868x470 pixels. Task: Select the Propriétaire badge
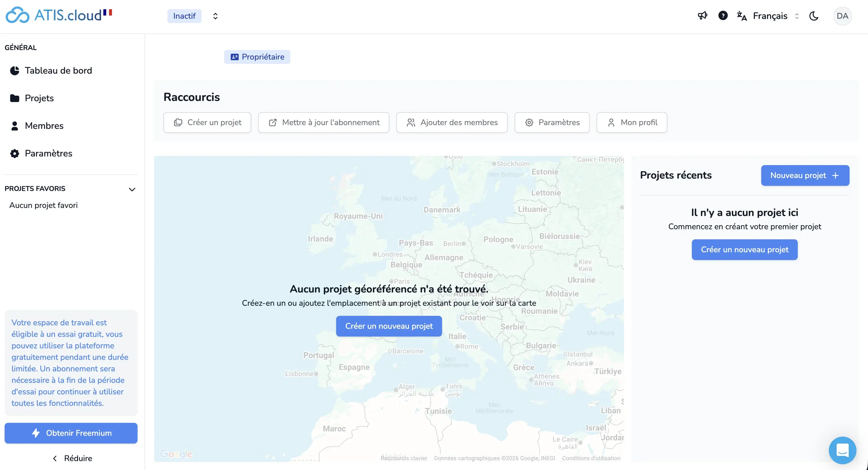(257, 57)
